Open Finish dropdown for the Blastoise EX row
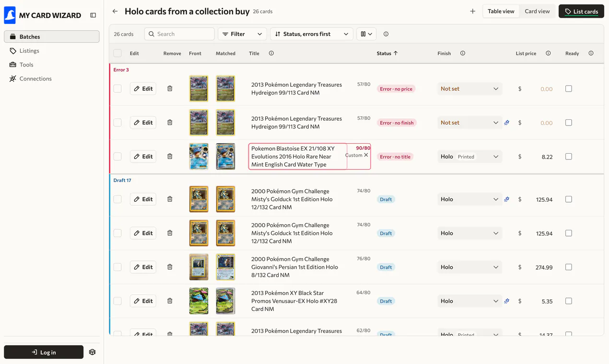Screen dimensions: 609x364 click(469, 156)
